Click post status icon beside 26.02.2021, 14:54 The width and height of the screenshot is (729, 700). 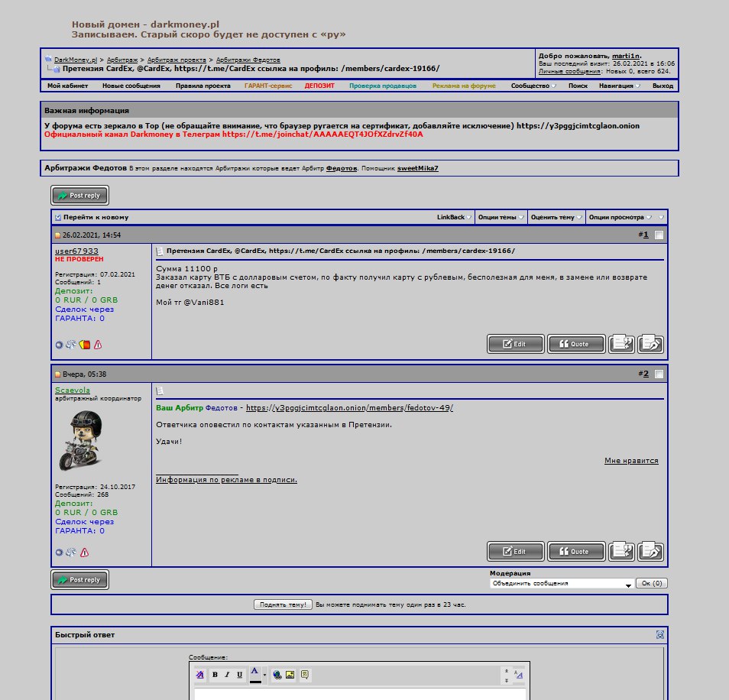(57, 235)
